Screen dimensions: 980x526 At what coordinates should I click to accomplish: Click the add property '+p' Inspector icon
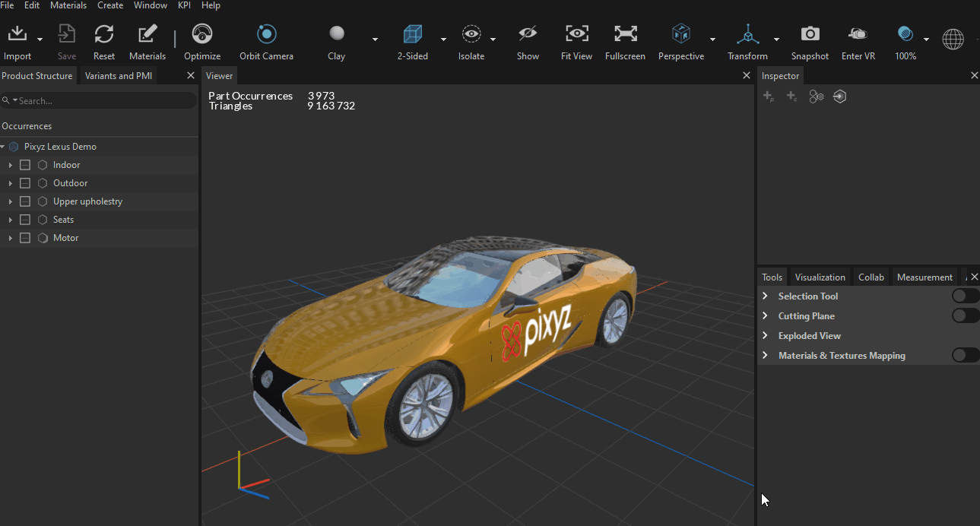coord(769,97)
